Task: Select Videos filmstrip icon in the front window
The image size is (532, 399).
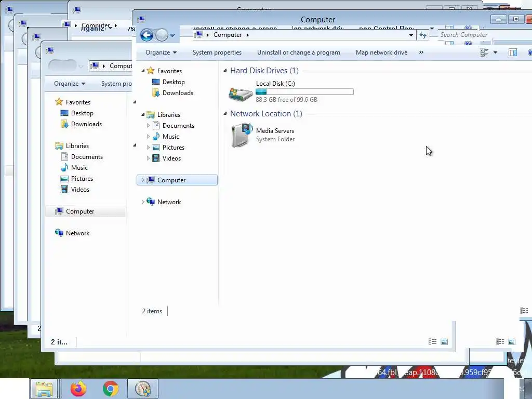Action: click(156, 158)
